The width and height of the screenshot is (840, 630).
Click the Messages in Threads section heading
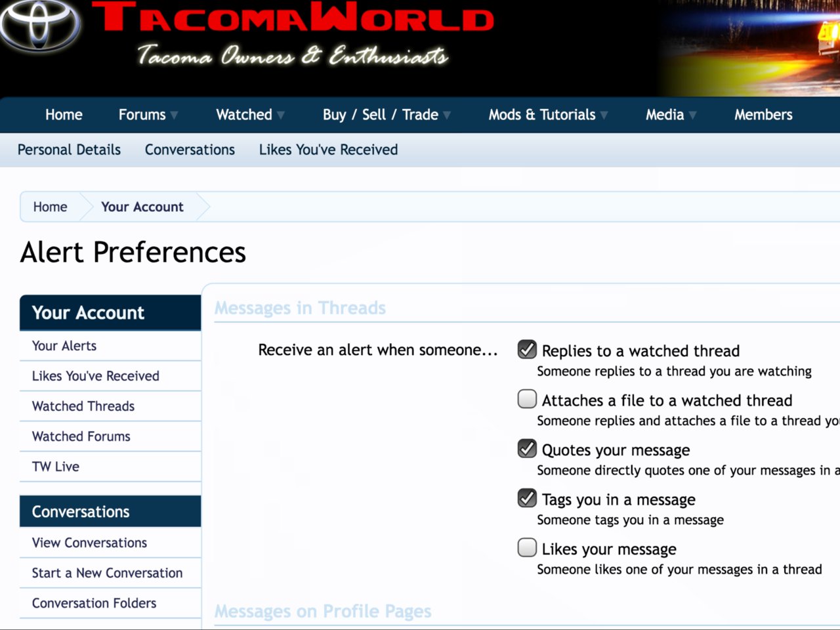[300, 308]
